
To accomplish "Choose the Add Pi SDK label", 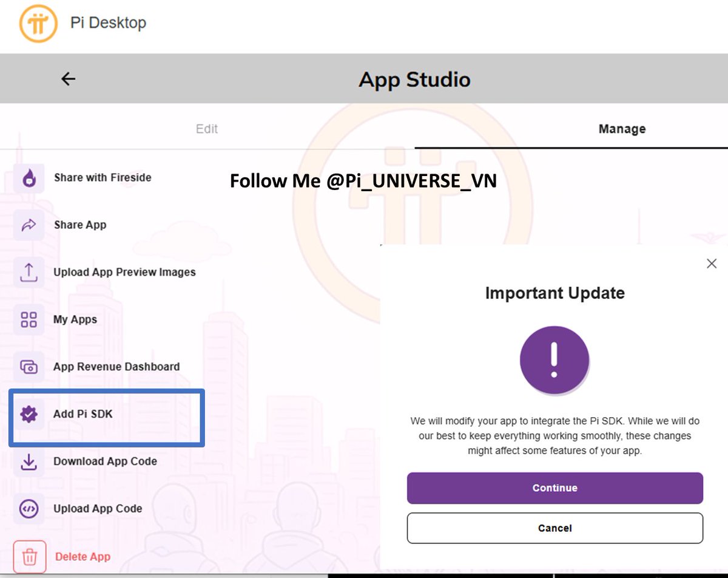I will coord(83,414).
